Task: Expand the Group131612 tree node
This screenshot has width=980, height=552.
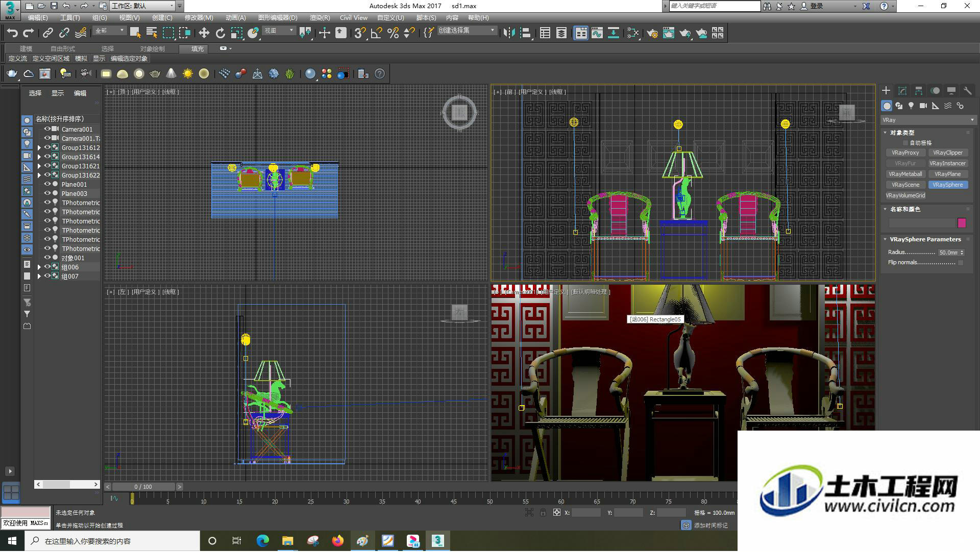Action: tap(39, 147)
